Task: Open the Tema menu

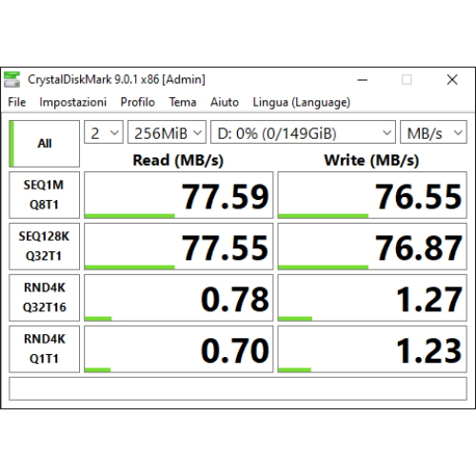Action: [x=183, y=102]
